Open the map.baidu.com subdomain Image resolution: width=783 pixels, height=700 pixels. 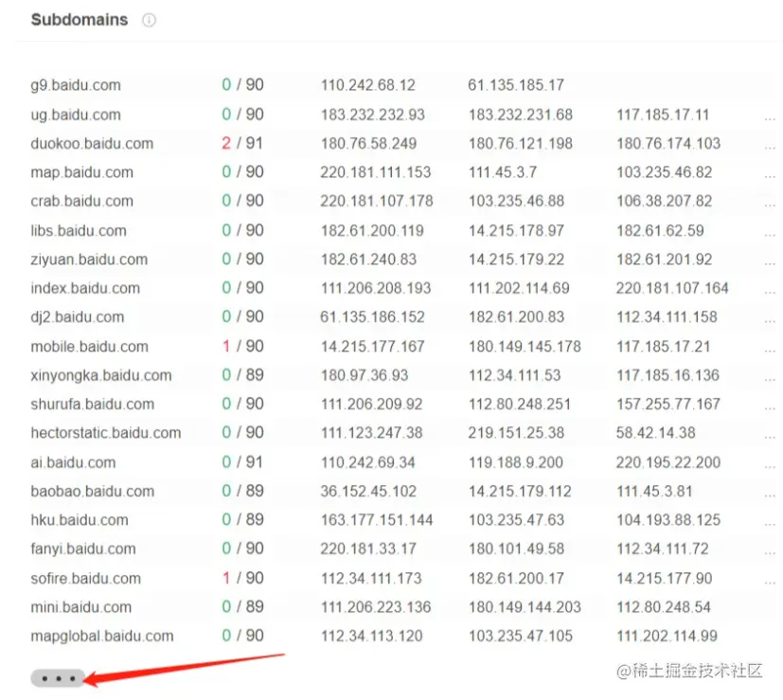(81, 172)
